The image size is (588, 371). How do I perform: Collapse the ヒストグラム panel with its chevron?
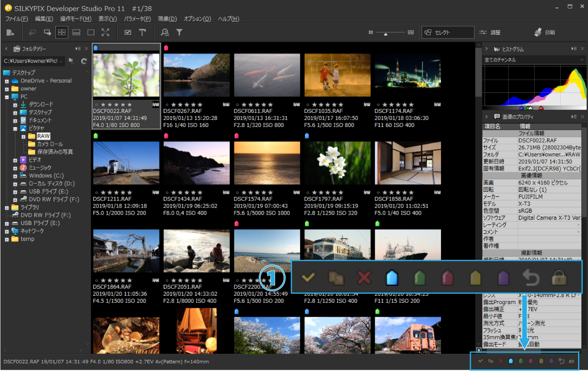tap(487, 49)
